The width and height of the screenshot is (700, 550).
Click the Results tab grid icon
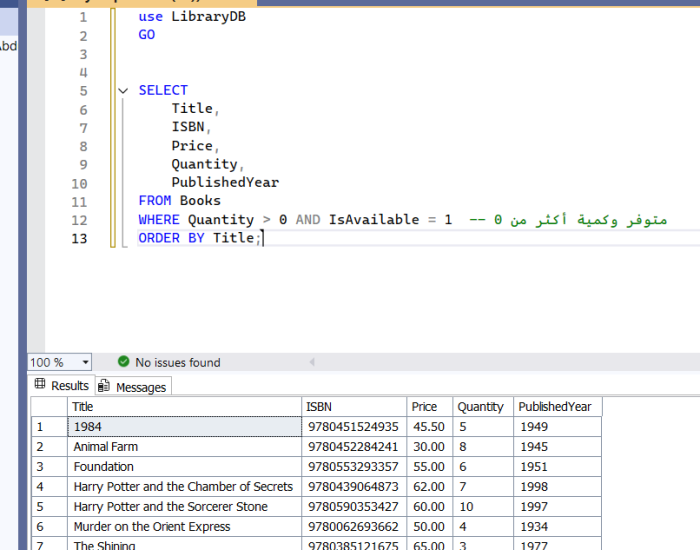pyautogui.click(x=40, y=385)
